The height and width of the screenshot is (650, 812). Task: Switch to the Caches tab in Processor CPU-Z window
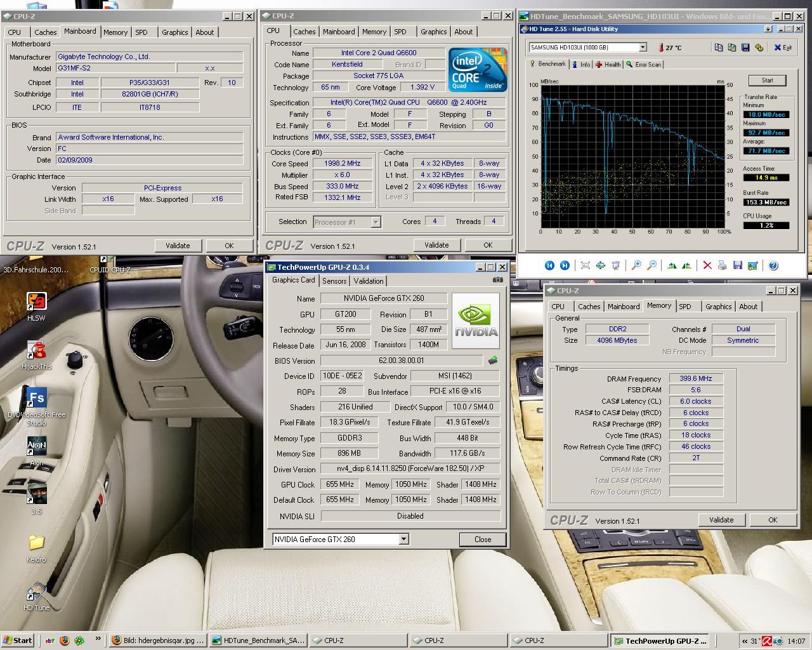tap(304, 32)
